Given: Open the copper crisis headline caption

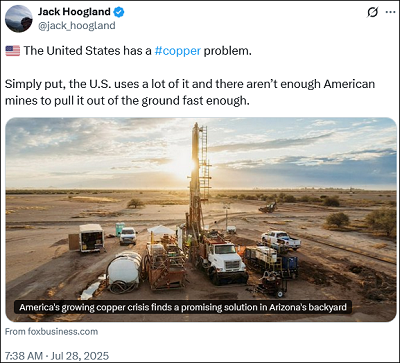Looking at the screenshot, I should [x=183, y=307].
